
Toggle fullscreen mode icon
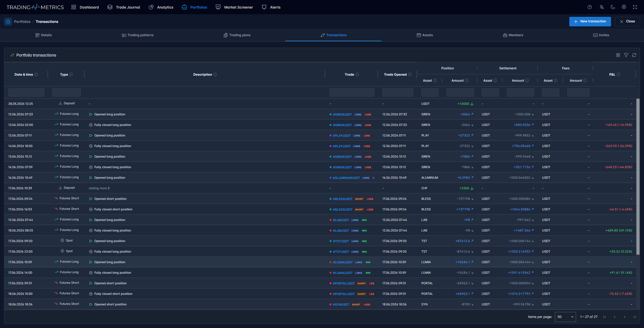coord(635,7)
